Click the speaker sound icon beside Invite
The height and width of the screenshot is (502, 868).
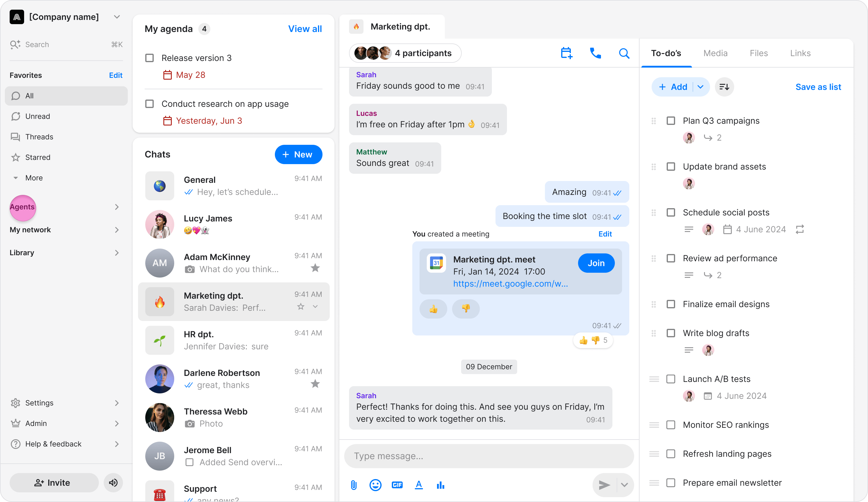[113, 483]
